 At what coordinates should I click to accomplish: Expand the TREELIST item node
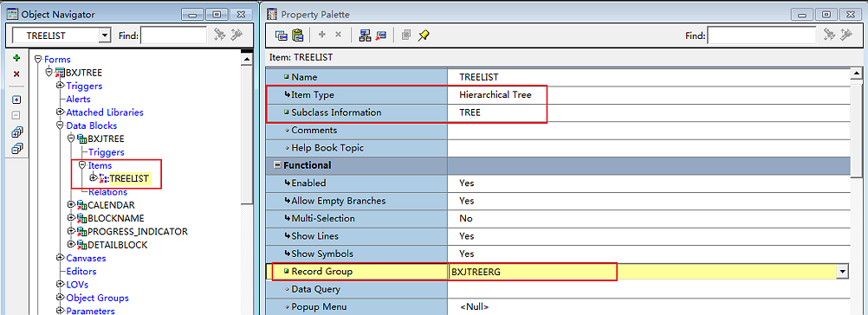pyautogui.click(x=93, y=178)
